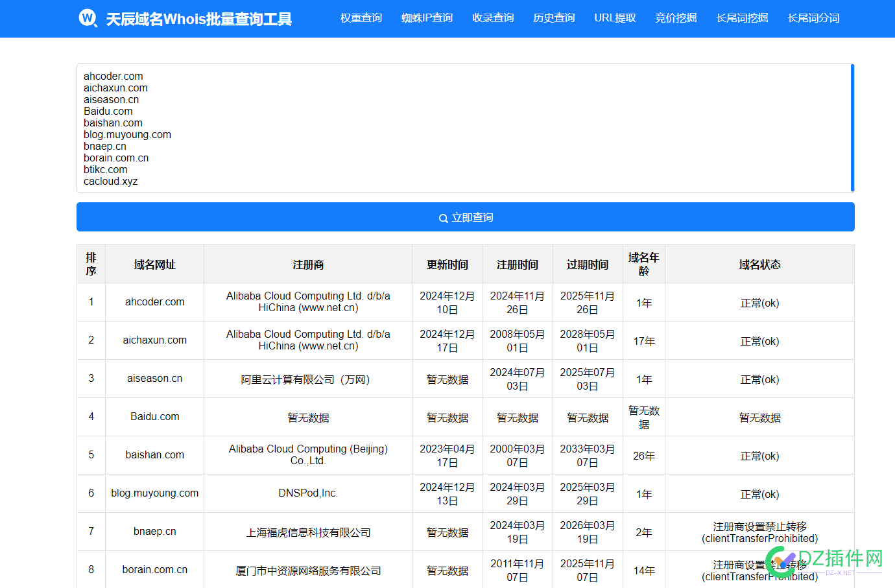895x588 pixels.
Task: Click the site title 天辰域名Whois批量查询工具
Action: 199,19
